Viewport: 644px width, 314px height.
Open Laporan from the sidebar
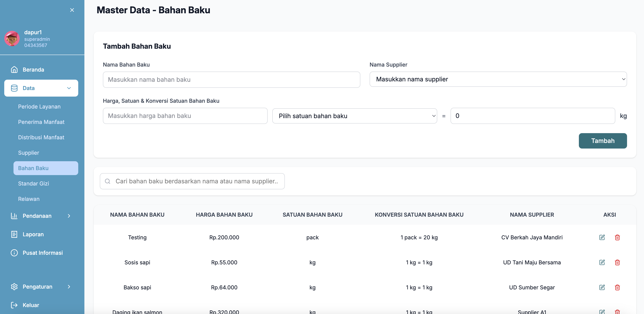(33, 234)
